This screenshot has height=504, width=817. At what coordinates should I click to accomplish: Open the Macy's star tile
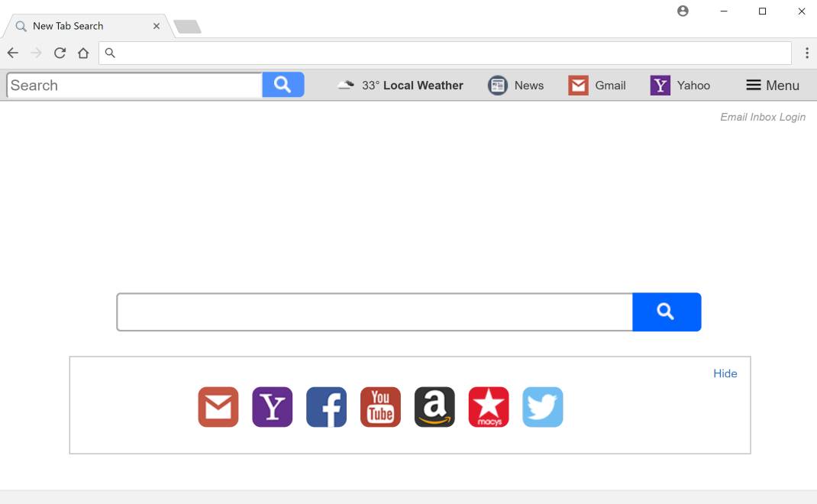pos(489,406)
